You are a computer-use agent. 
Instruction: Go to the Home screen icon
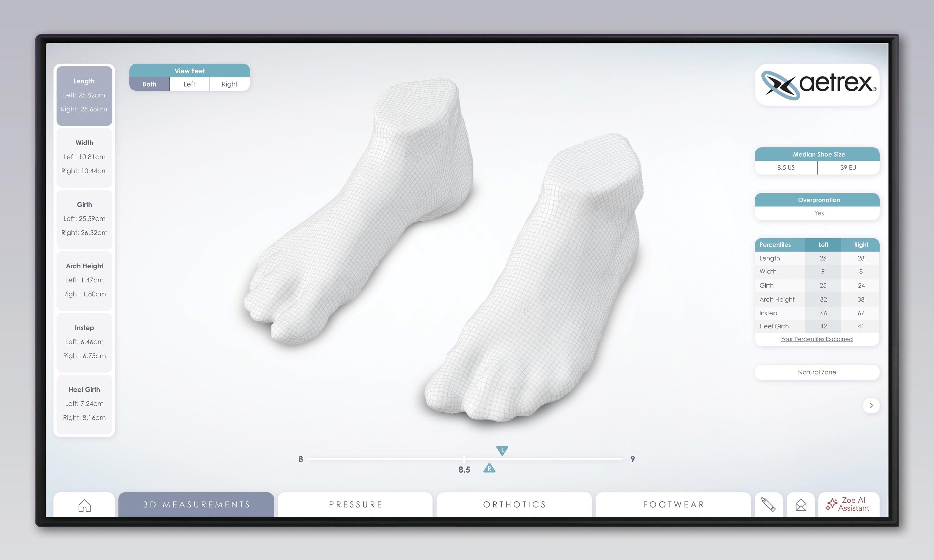click(x=84, y=505)
